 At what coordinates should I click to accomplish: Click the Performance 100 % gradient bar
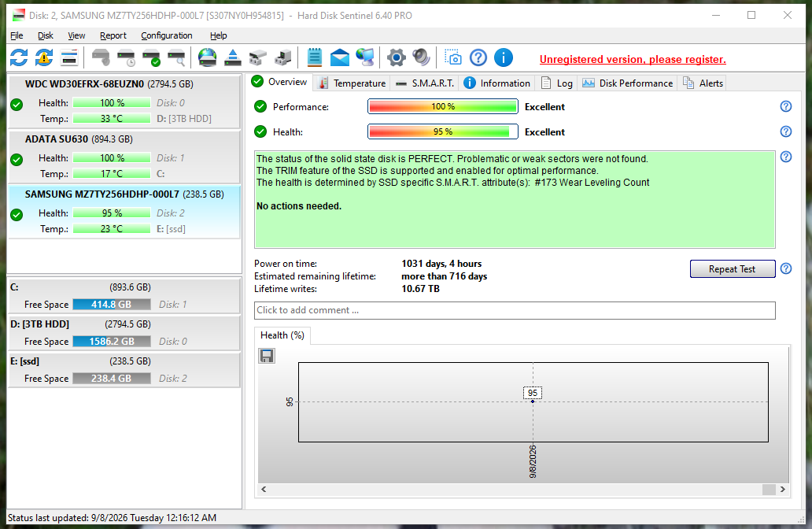[x=443, y=106]
